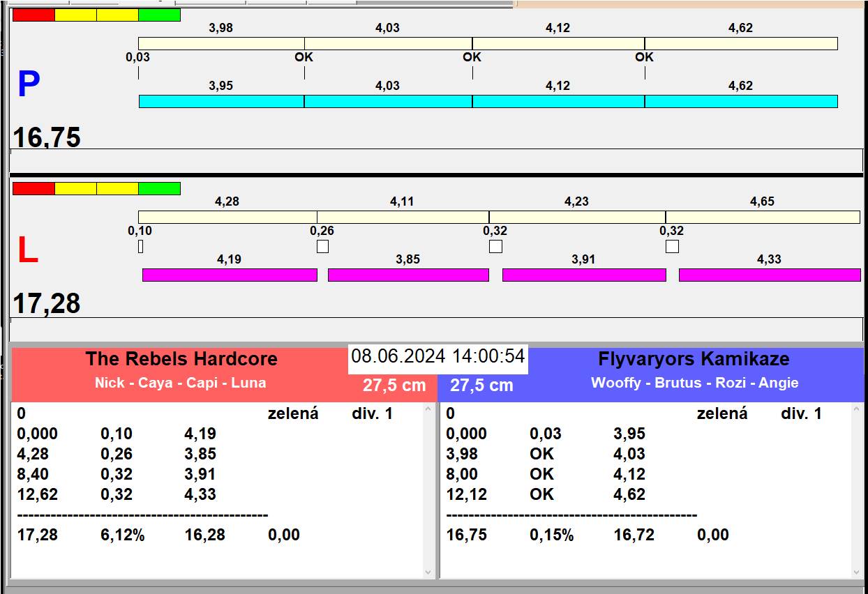Tick the checkbox under the 0,26 value
This screenshot has width=868, height=594.
pos(322,246)
